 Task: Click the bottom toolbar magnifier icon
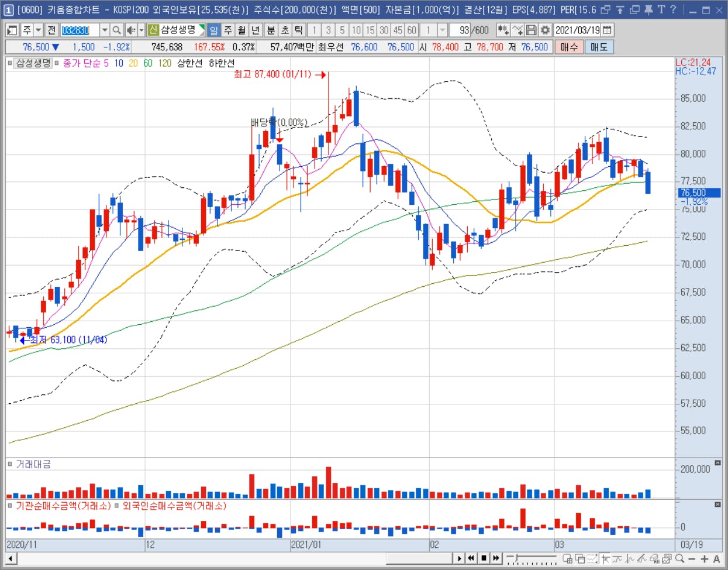(679, 559)
